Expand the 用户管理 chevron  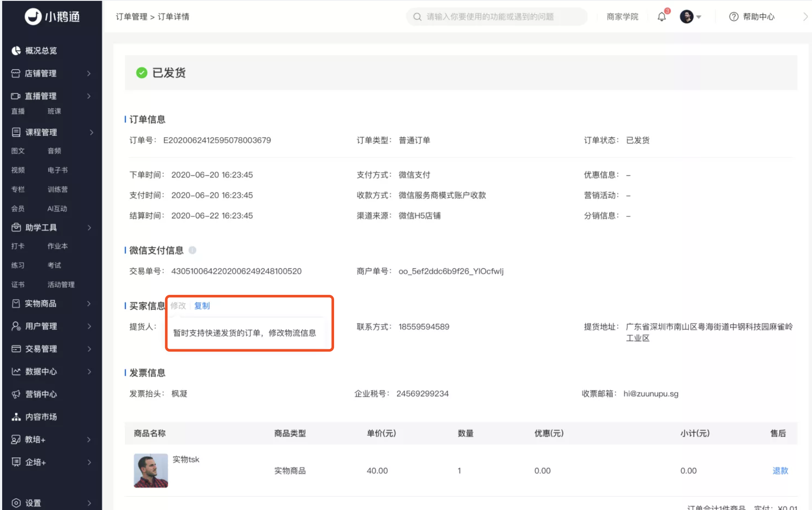(x=89, y=326)
